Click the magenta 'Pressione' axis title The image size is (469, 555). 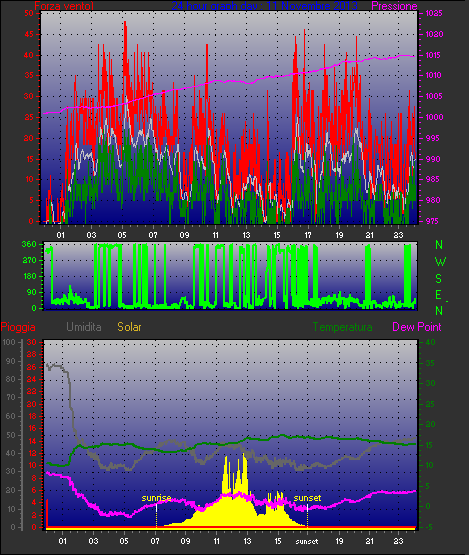pos(394,6)
